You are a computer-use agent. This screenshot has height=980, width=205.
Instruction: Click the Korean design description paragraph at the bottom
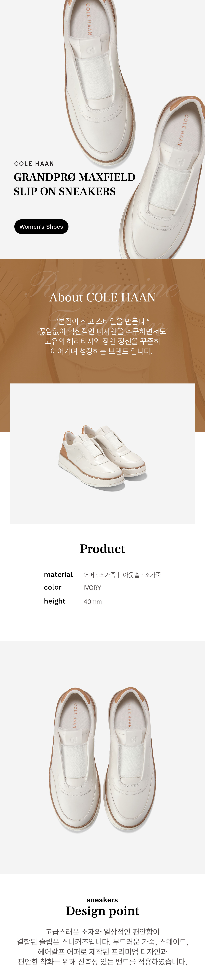[x=102, y=946]
